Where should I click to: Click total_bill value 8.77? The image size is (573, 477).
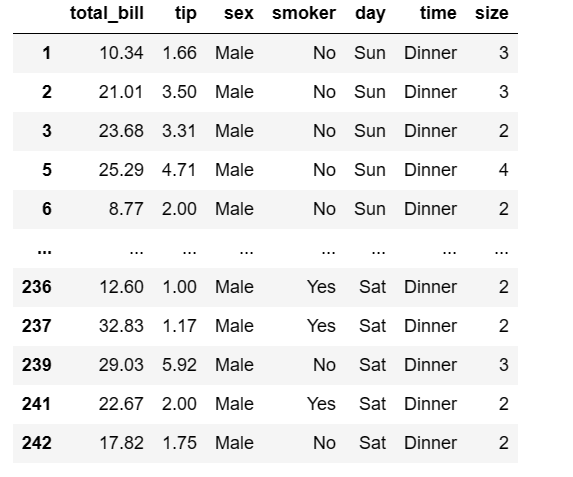click(126, 209)
